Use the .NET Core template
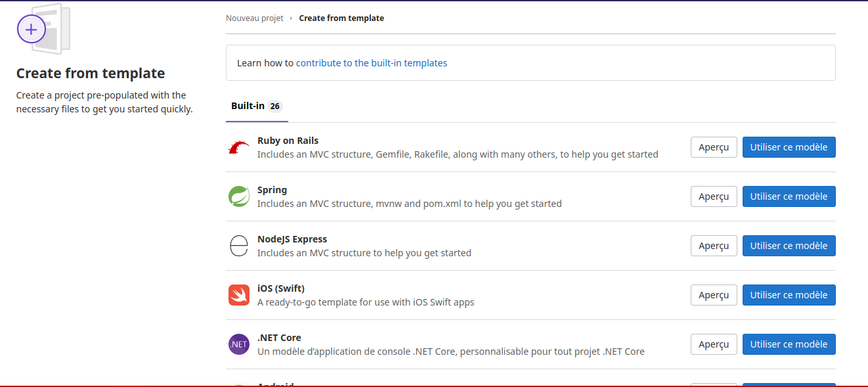This screenshot has width=868, height=387. (789, 344)
